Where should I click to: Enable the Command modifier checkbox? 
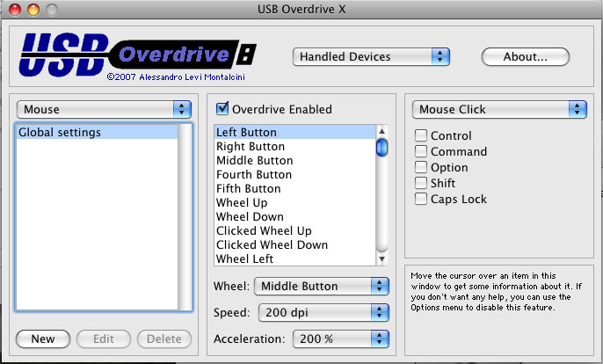421,151
